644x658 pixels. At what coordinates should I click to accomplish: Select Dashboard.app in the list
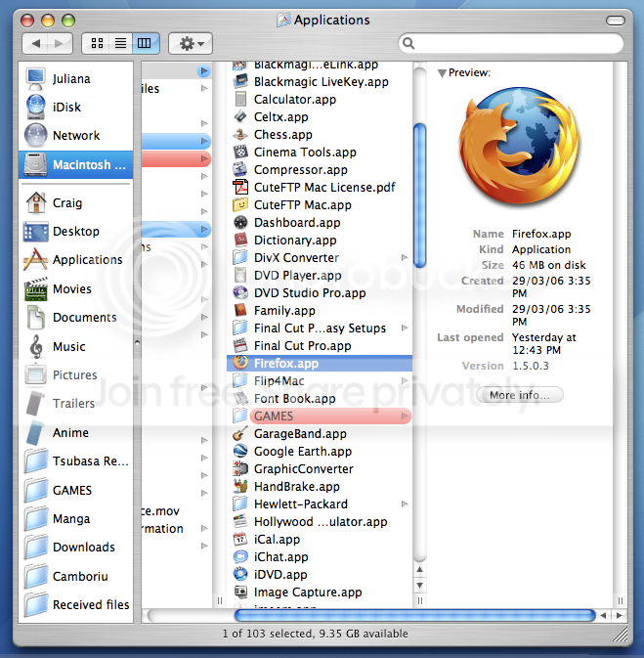tap(320, 223)
